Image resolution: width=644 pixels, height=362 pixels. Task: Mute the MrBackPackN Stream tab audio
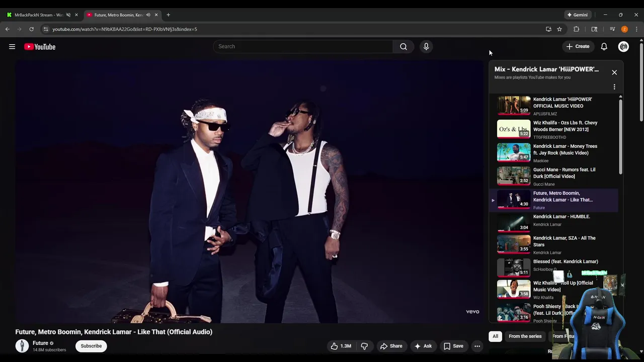point(68,15)
